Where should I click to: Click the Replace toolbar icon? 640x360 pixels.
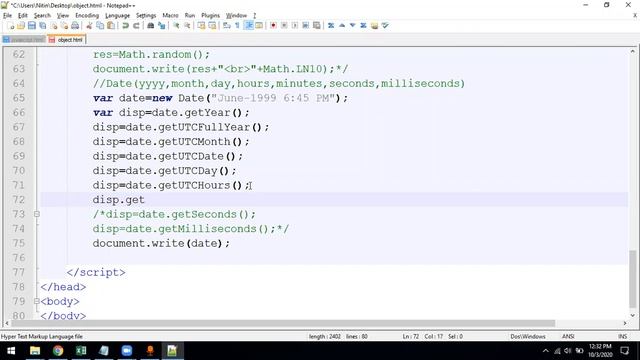tap(162, 26)
